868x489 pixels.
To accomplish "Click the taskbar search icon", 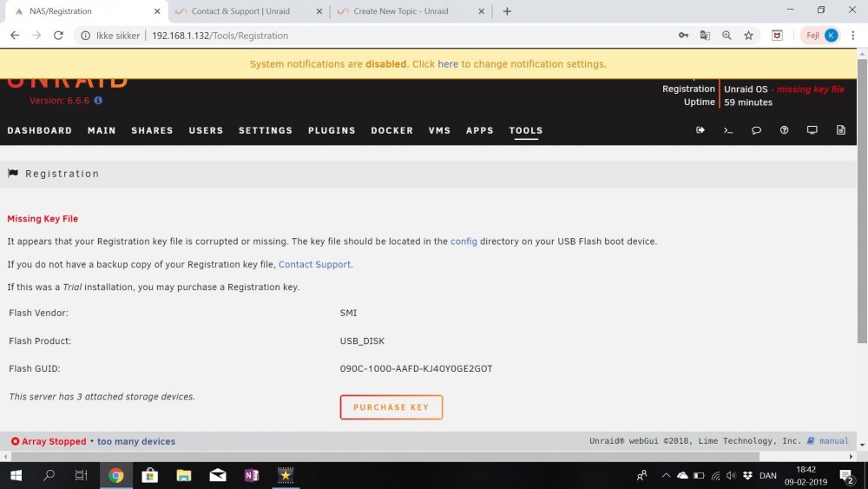I will click(49, 475).
